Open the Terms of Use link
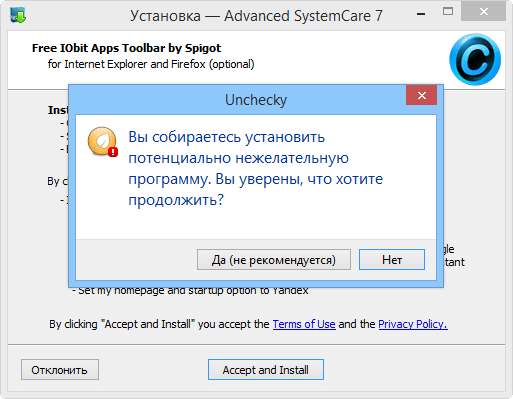513x399 pixels. (x=304, y=324)
